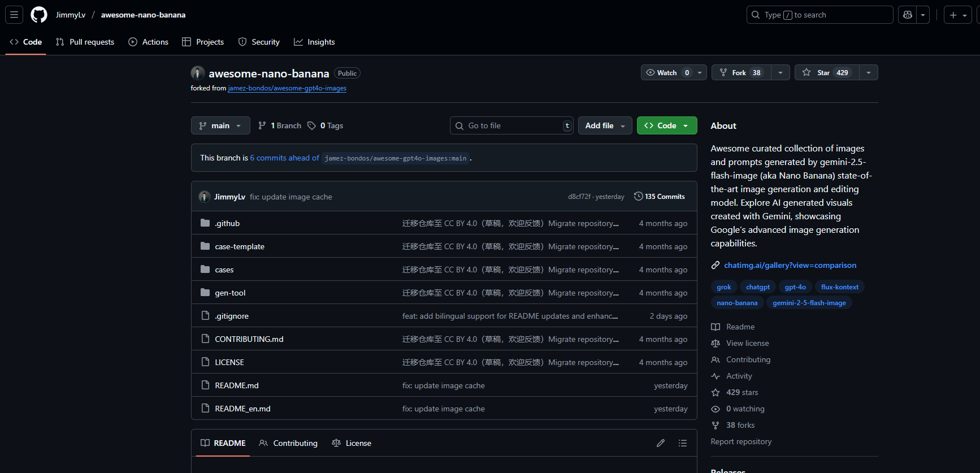Open forked-from jamez-bondos/awesome-gpt4o-images link
The height and width of the screenshot is (473, 980).
287,88
